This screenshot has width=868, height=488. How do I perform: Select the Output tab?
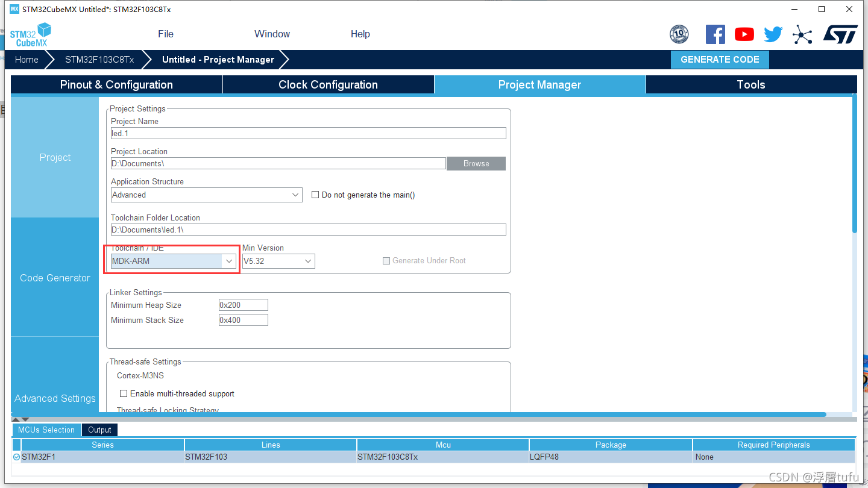(x=99, y=430)
